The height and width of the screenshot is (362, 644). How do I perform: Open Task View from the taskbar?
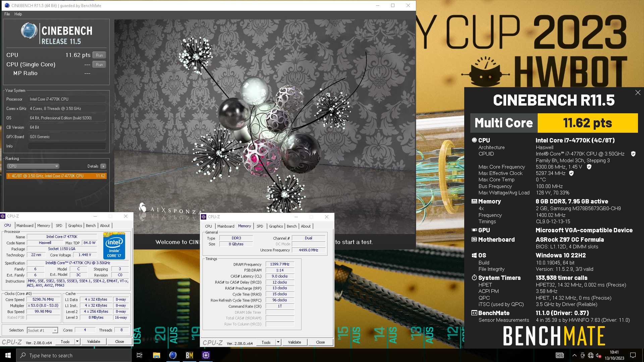pos(140,355)
